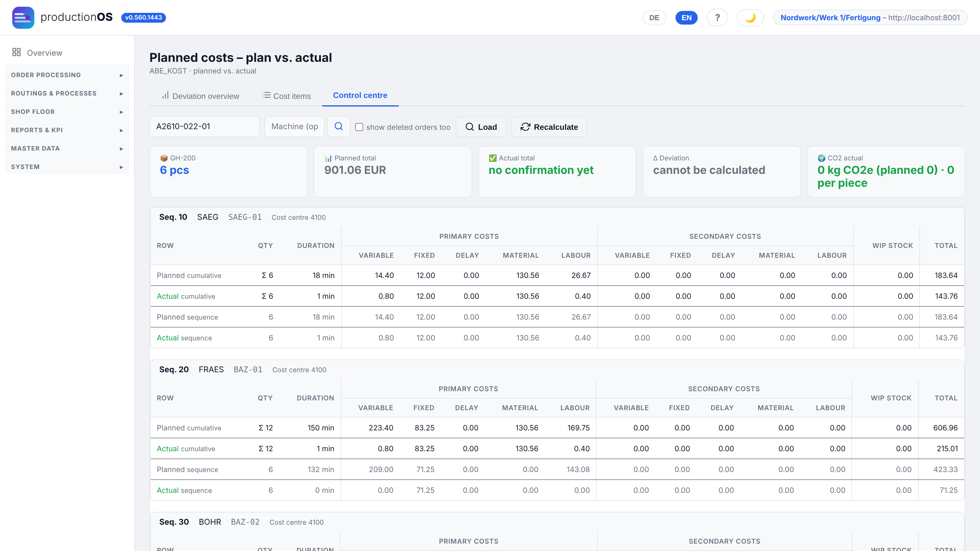Click the GH-200 6 pcs card

pyautogui.click(x=228, y=171)
